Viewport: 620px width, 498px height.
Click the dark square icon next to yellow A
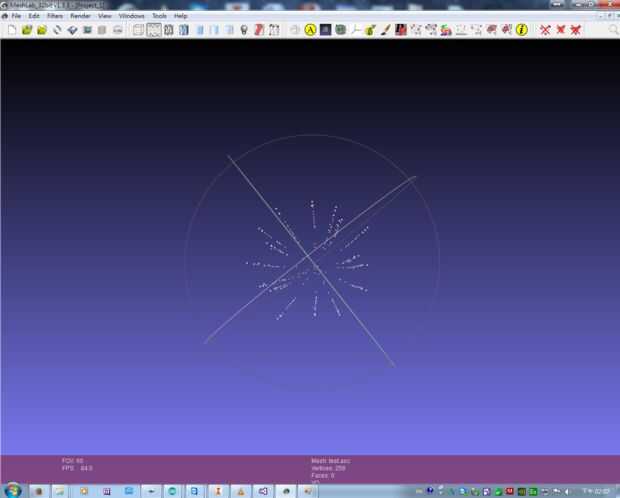[x=325, y=30]
